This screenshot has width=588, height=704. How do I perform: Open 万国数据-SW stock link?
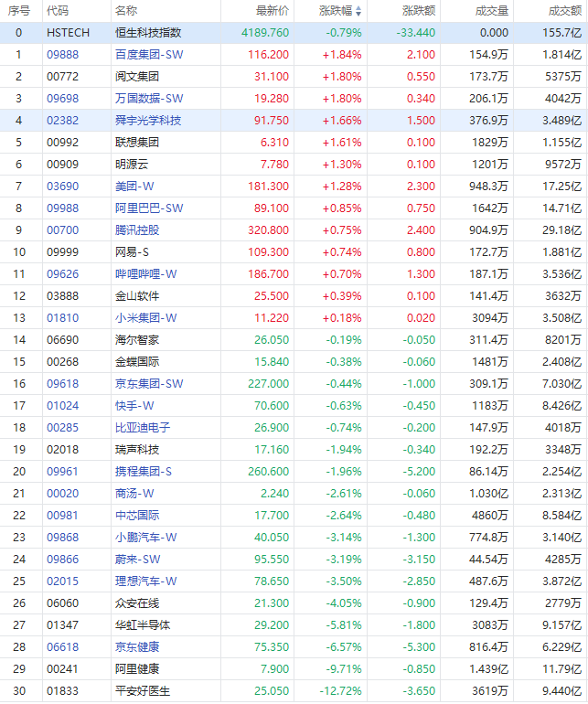coord(149,99)
